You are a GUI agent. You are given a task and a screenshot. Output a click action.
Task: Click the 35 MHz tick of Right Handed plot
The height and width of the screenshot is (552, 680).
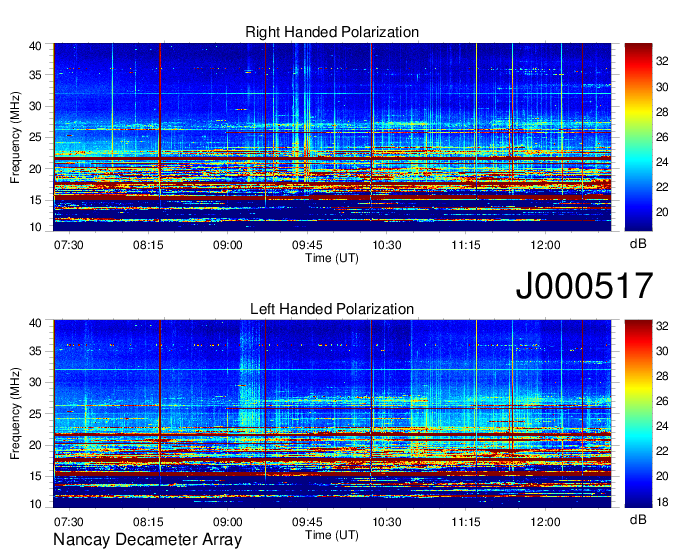36,75
